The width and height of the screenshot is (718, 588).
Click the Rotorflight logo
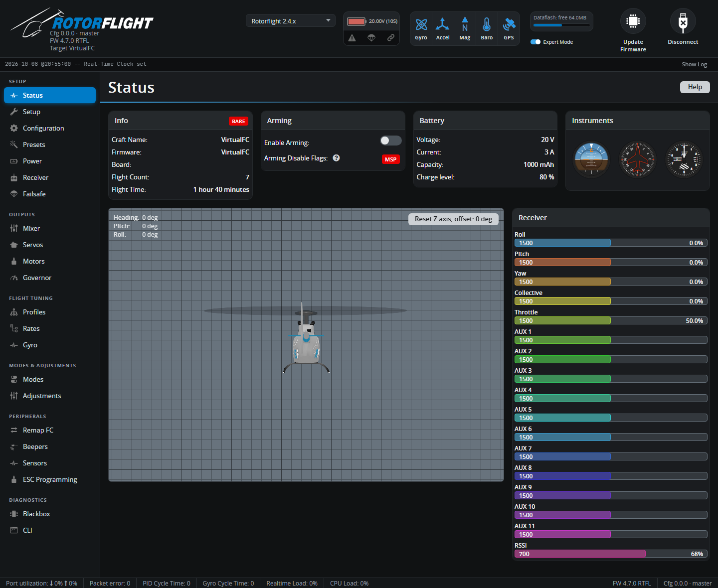(x=82, y=23)
